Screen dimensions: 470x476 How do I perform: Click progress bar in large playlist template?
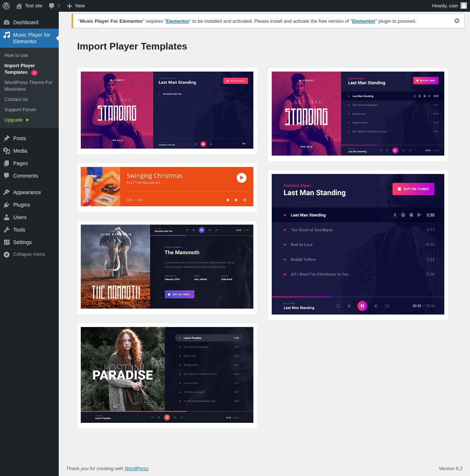tap(358, 297)
